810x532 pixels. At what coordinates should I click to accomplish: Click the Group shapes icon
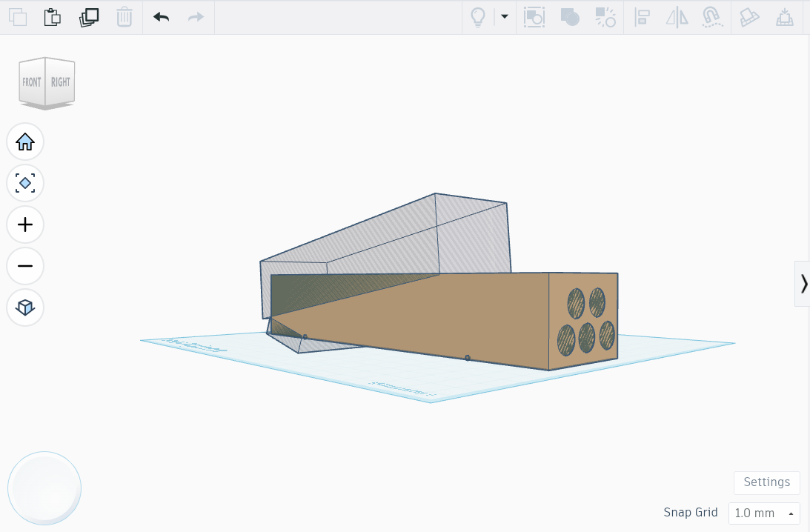pos(569,17)
